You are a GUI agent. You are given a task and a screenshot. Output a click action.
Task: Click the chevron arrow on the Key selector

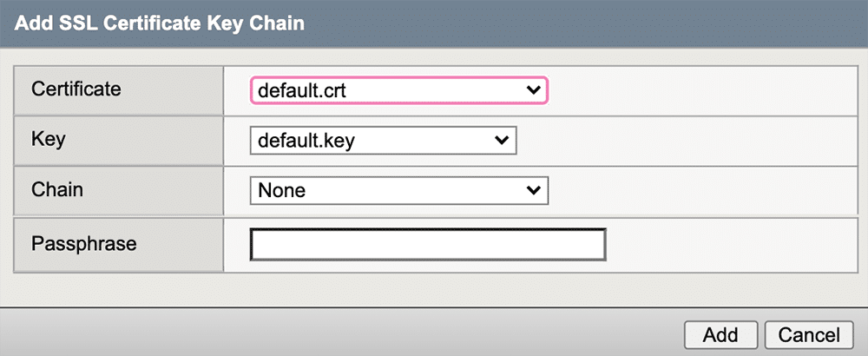pos(501,141)
